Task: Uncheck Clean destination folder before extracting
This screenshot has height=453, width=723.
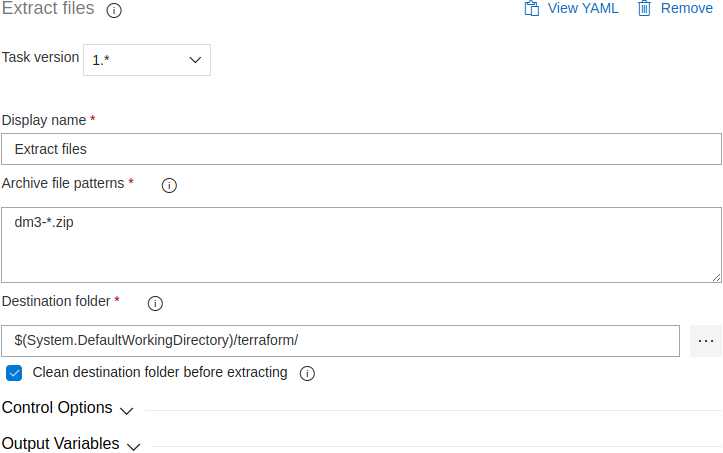Action: 14,373
